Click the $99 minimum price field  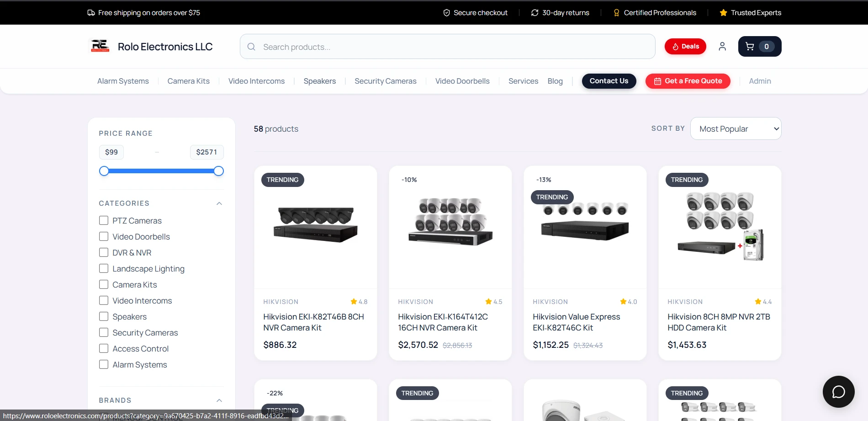tap(111, 152)
